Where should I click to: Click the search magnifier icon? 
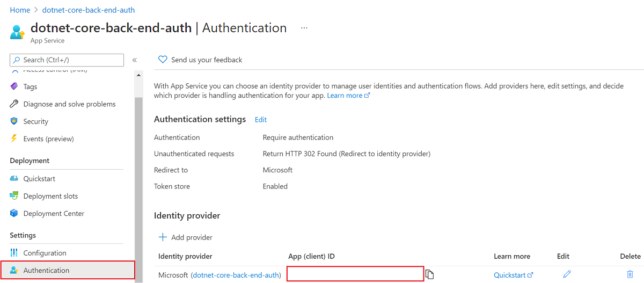17,60
